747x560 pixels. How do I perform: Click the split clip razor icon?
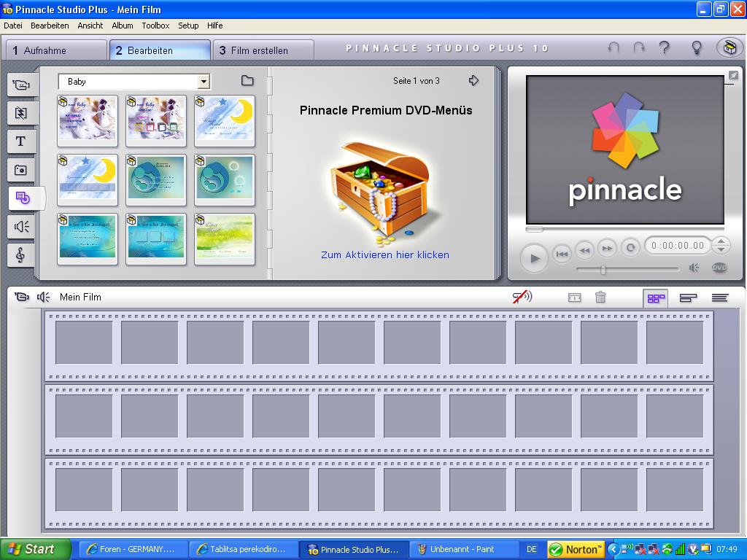coord(575,297)
